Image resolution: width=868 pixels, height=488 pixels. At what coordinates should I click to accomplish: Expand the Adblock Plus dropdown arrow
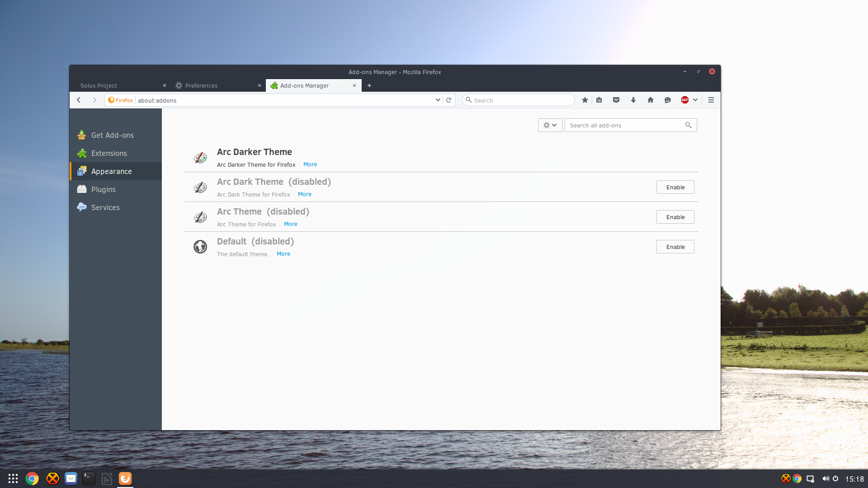pyautogui.click(x=695, y=100)
